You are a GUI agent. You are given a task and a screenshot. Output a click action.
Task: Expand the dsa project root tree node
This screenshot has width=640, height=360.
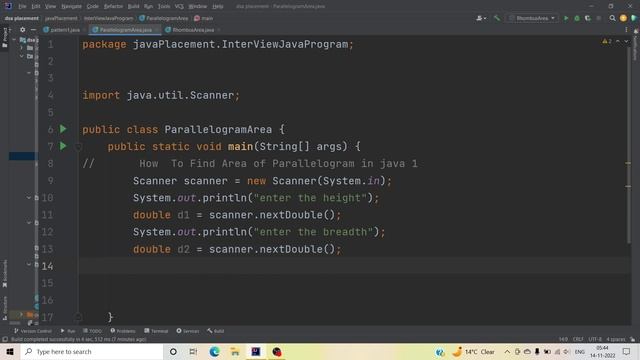click(15, 40)
